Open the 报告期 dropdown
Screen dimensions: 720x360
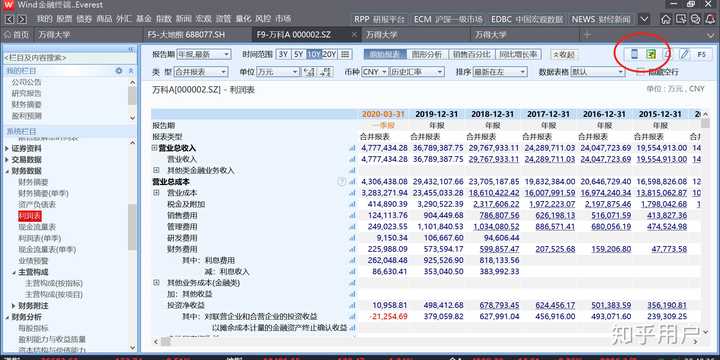click(x=204, y=54)
